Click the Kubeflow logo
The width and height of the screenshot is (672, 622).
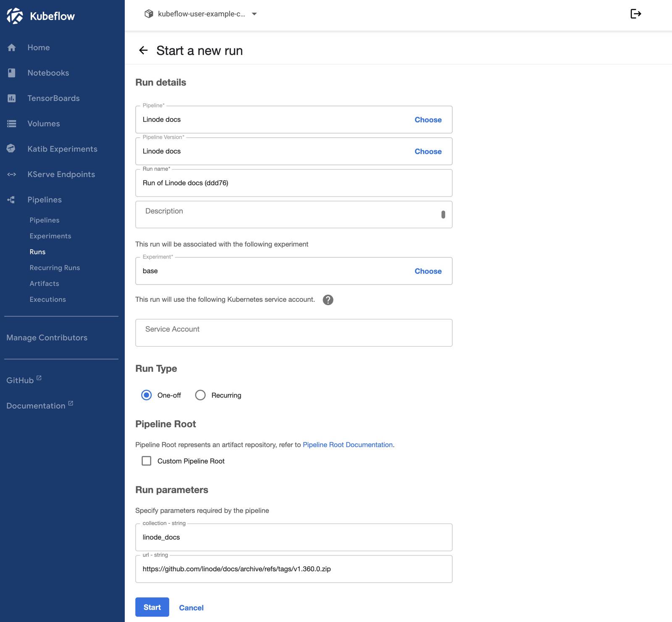[15, 16]
